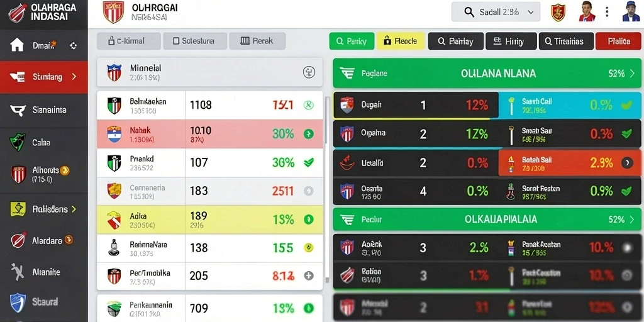The height and width of the screenshot is (322, 644).
Task: Click the club crest beside the OLHRGGAI header
Action: 113,12
